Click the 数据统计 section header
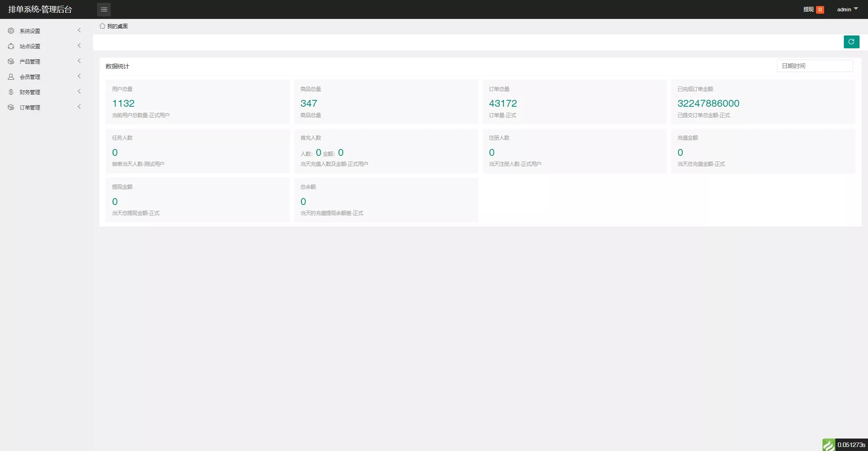The image size is (868, 451). (118, 66)
